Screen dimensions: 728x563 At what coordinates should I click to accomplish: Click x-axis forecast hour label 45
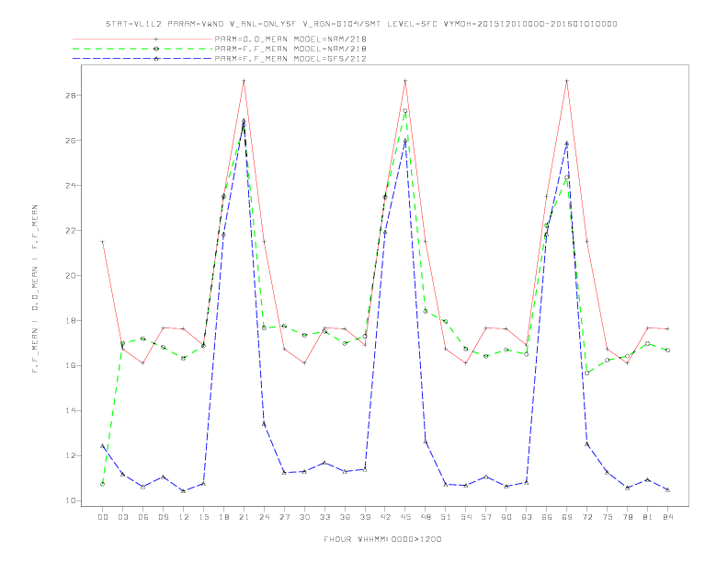pos(405,517)
